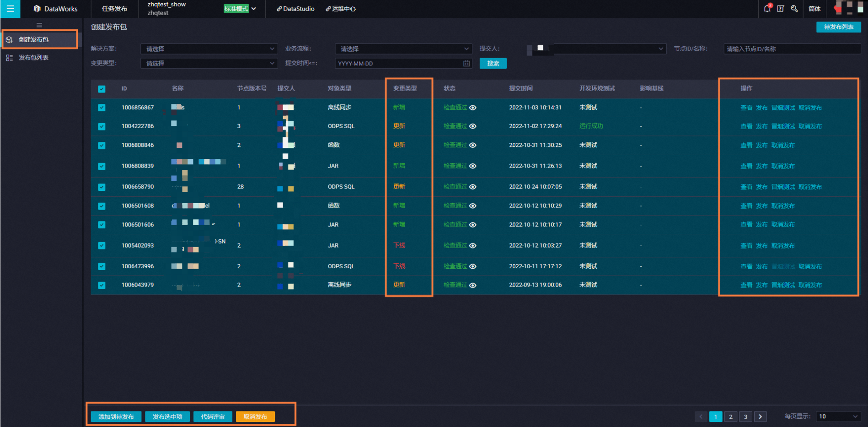
Task: Uncheck the checkbox for row 1006808846
Action: [x=102, y=145]
